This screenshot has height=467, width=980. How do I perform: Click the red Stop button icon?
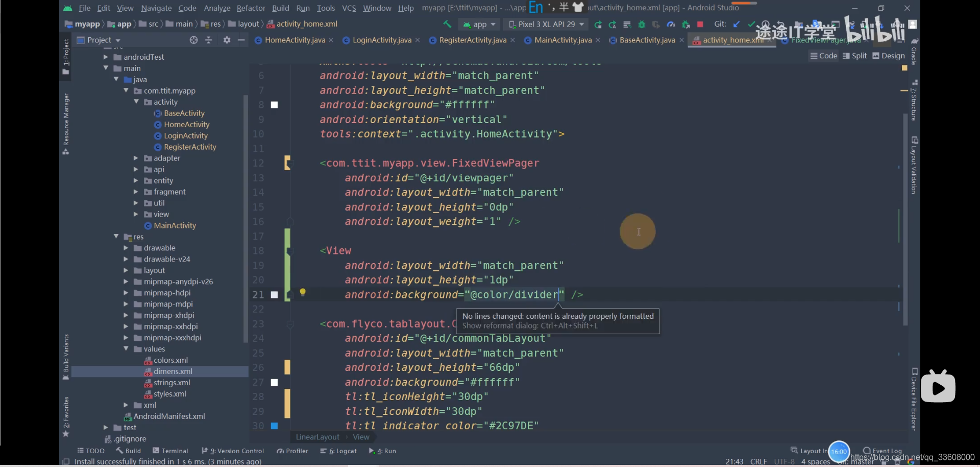pyautogui.click(x=700, y=25)
